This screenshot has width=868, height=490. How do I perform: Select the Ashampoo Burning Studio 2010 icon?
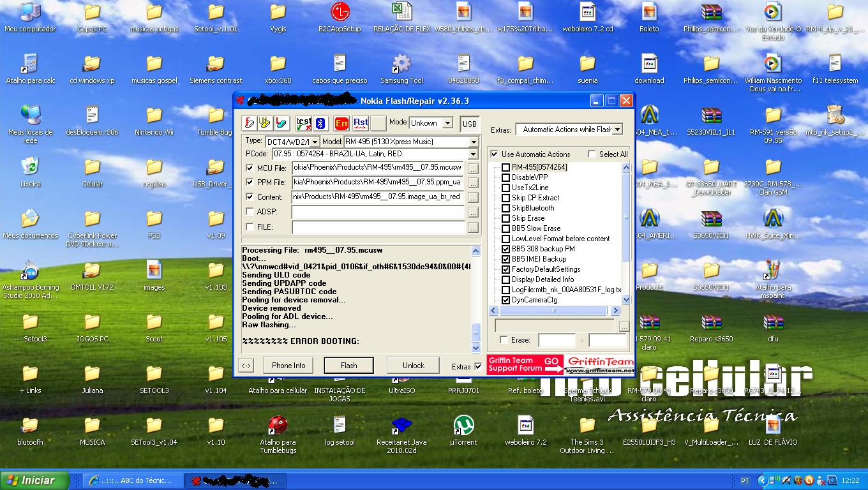point(30,279)
